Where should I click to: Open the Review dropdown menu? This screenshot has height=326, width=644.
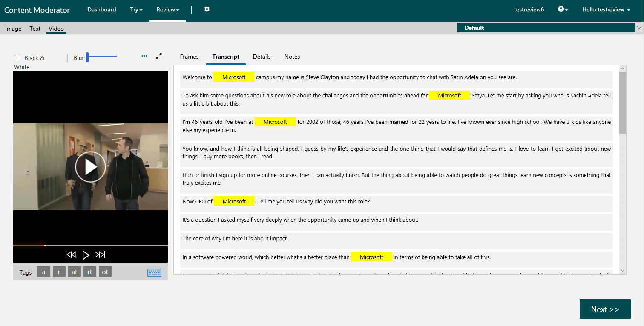pyautogui.click(x=167, y=9)
